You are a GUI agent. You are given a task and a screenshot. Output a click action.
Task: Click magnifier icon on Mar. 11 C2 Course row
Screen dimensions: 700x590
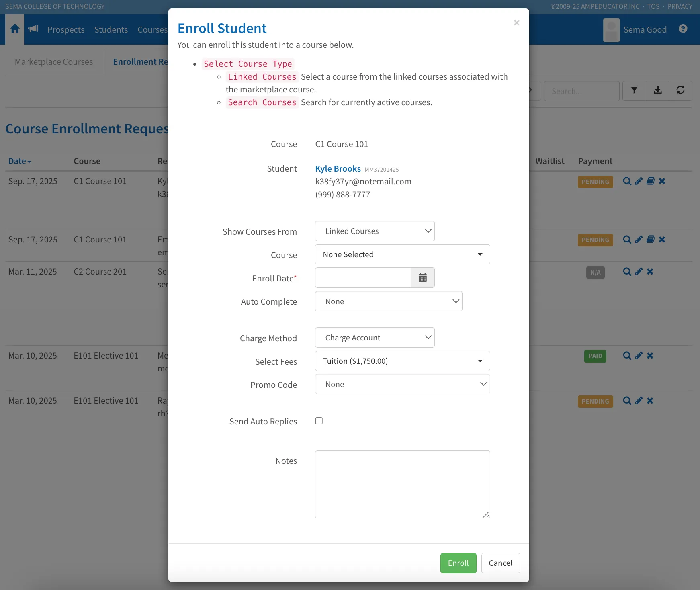click(x=627, y=272)
